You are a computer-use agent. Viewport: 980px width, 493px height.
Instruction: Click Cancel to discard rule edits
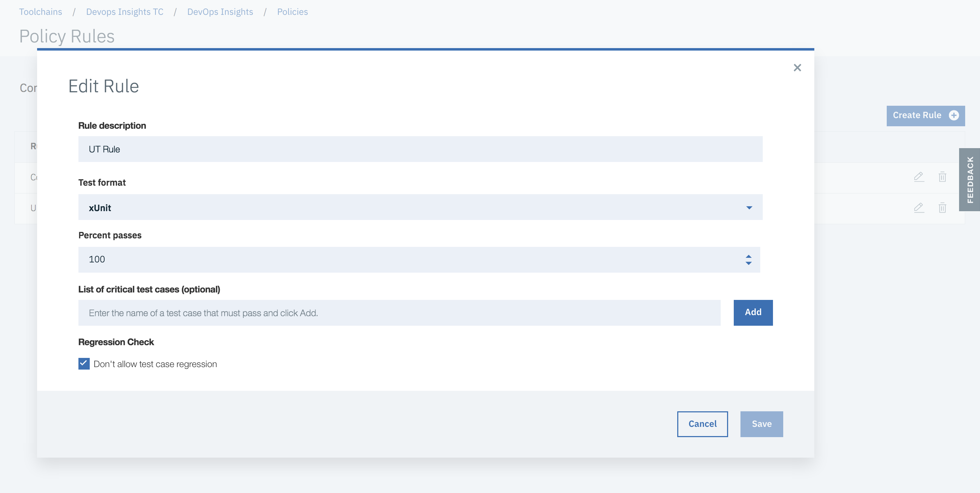pos(702,424)
